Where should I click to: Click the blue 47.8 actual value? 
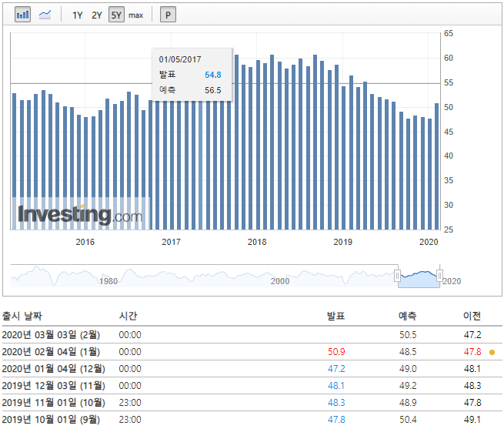(x=336, y=420)
